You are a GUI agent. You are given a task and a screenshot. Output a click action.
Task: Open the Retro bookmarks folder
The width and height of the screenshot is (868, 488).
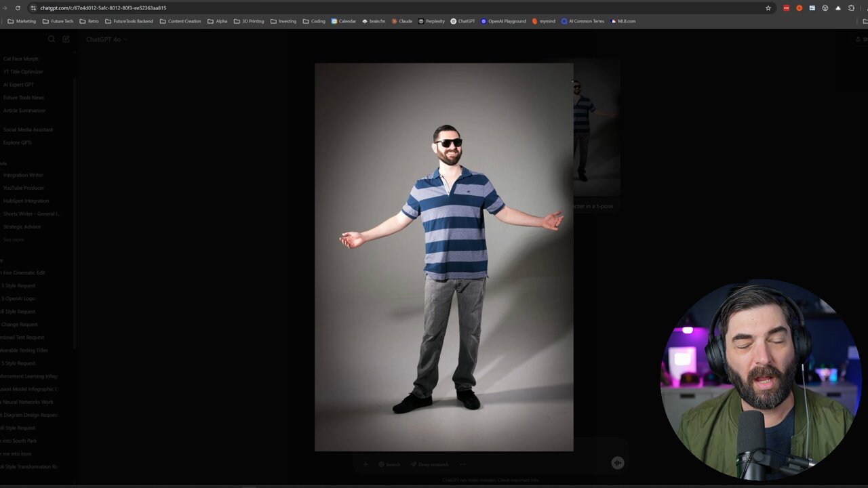89,21
